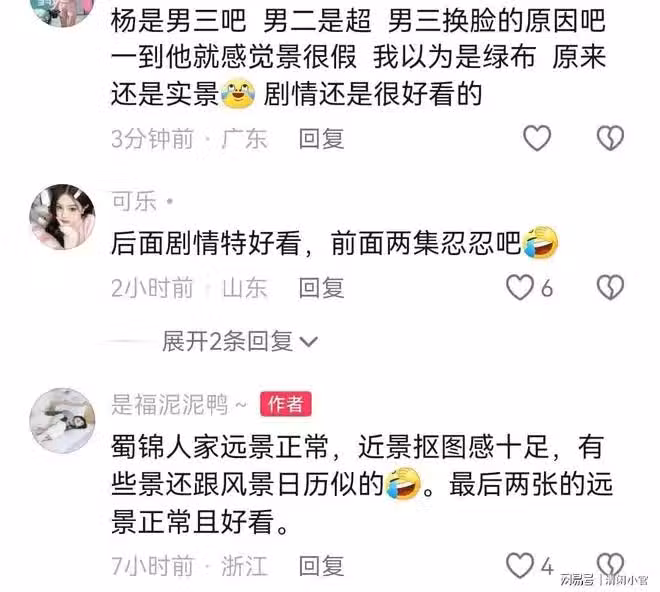
Task: Reply to 可乐's comment via 回复
Action: click(322, 288)
